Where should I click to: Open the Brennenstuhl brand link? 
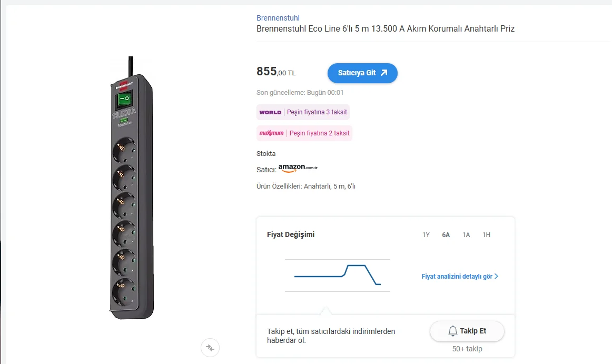278,18
